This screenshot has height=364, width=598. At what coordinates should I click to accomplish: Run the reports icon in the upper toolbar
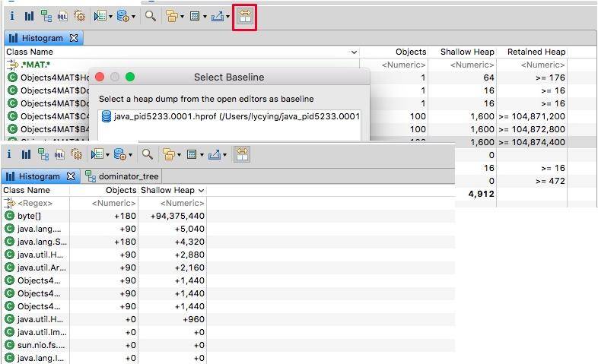coord(99,16)
